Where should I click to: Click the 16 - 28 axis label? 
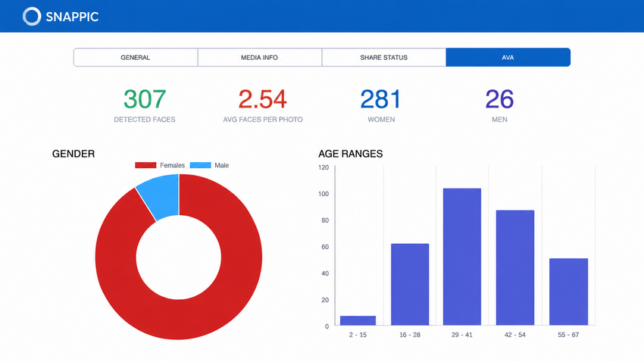(x=410, y=335)
